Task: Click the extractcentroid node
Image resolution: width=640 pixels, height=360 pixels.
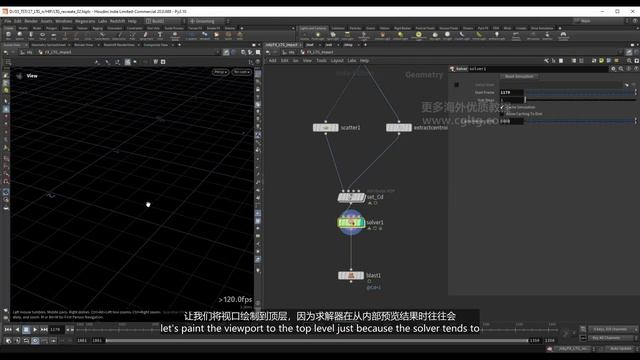Action: [x=399, y=128]
